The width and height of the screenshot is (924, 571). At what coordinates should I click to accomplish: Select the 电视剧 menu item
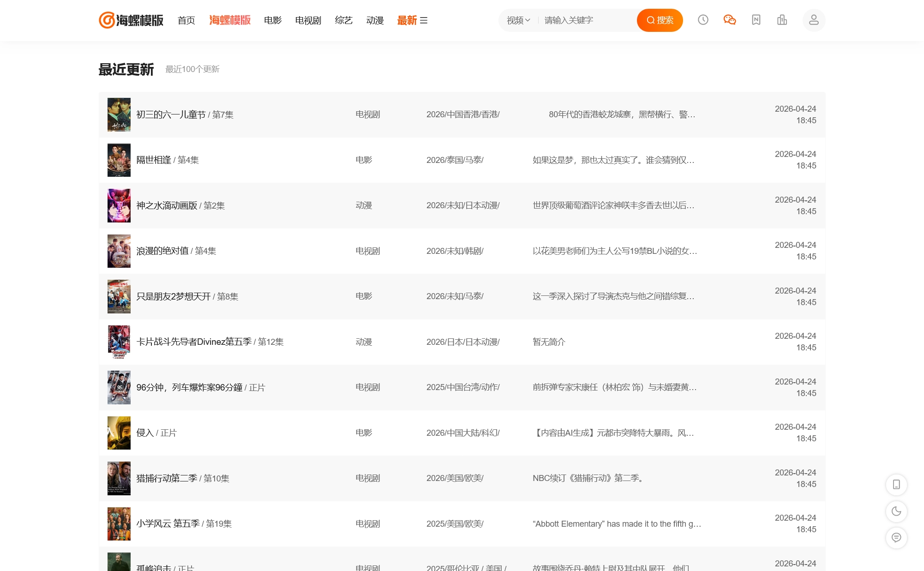307,20
